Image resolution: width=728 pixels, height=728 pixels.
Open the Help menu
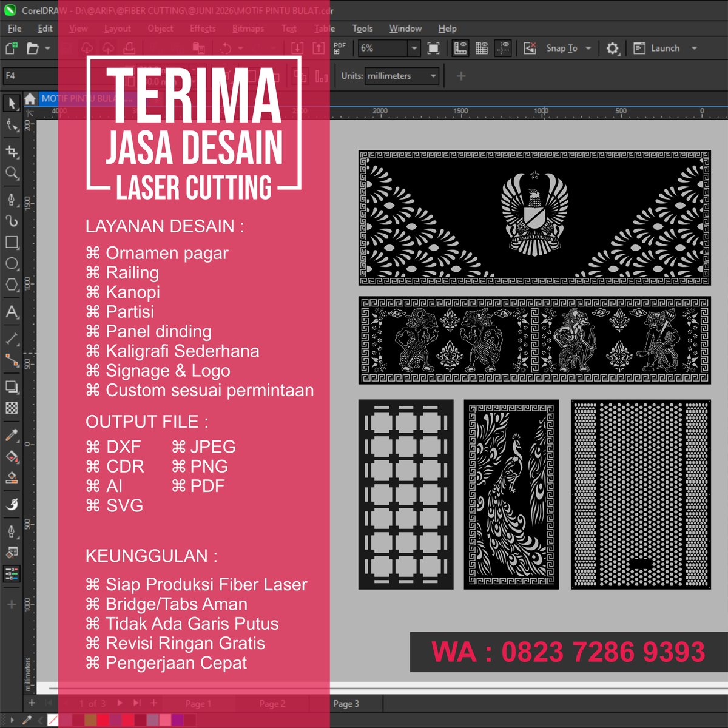447,29
